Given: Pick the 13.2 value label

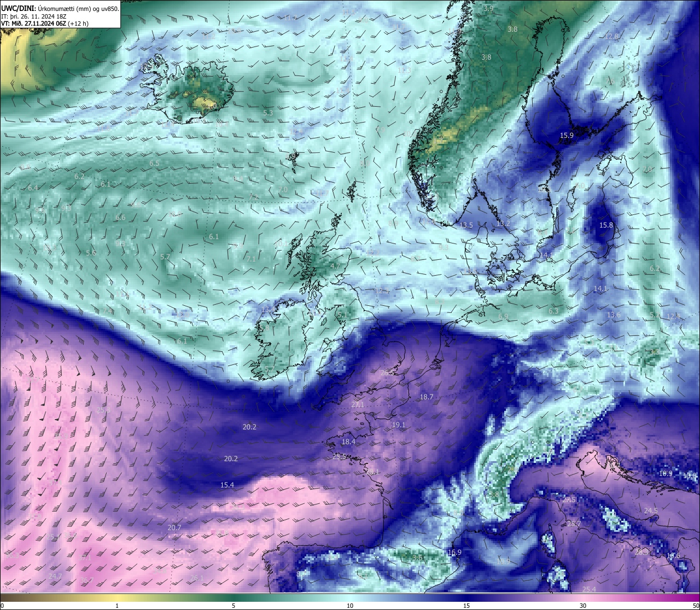Looking at the screenshot, I should (503, 223).
